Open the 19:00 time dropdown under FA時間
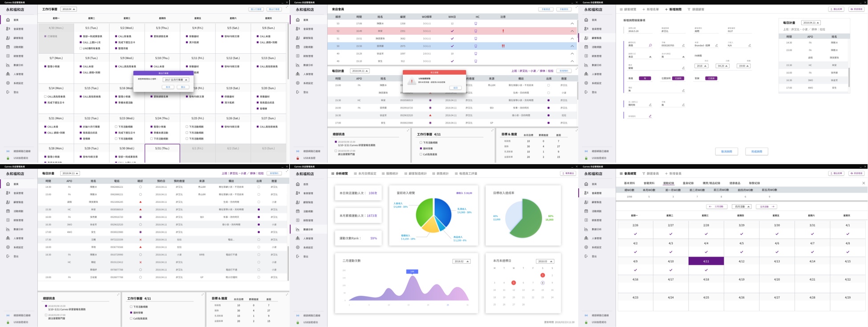 pyautogui.click(x=743, y=66)
